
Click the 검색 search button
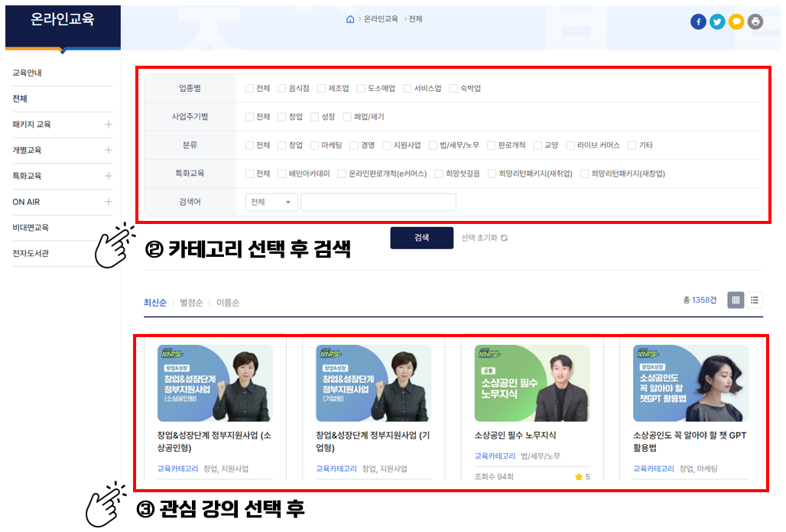421,238
